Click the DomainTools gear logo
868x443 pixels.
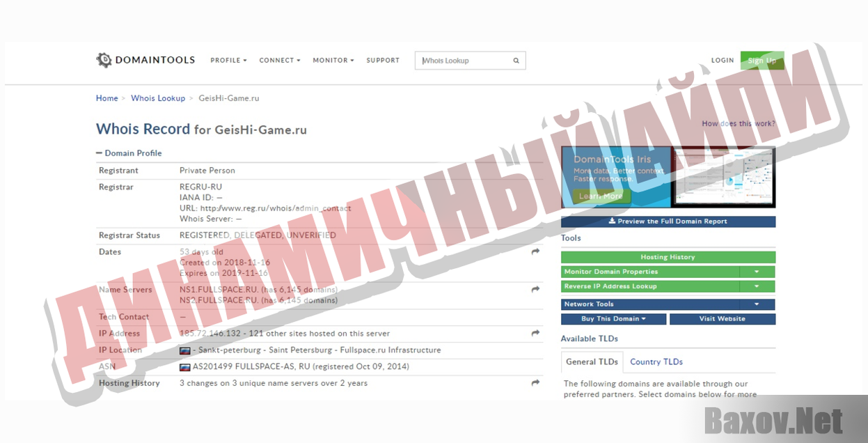pyautogui.click(x=104, y=60)
